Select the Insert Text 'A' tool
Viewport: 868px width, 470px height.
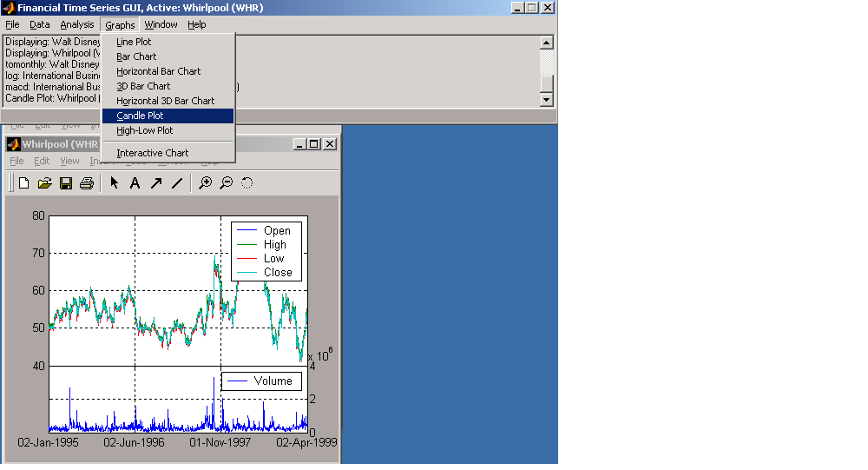click(135, 183)
